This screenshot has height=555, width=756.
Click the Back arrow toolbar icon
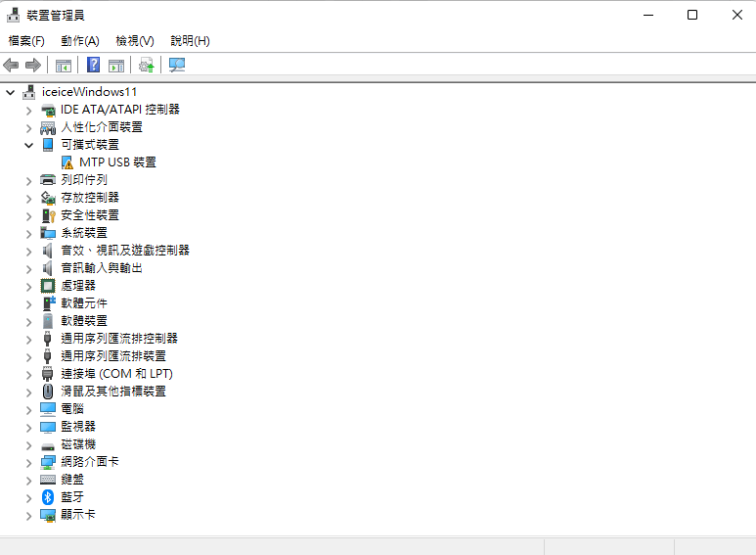[11, 65]
